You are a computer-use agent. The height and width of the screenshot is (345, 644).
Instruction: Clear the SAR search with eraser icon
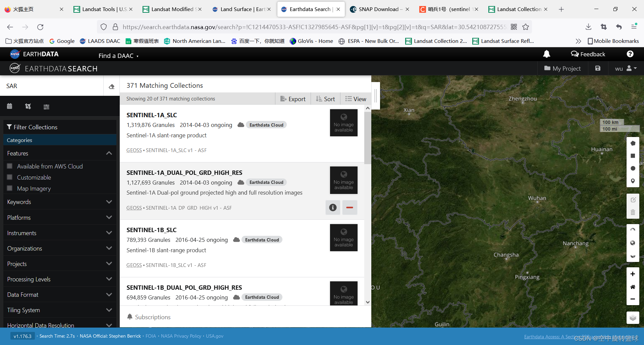click(112, 86)
